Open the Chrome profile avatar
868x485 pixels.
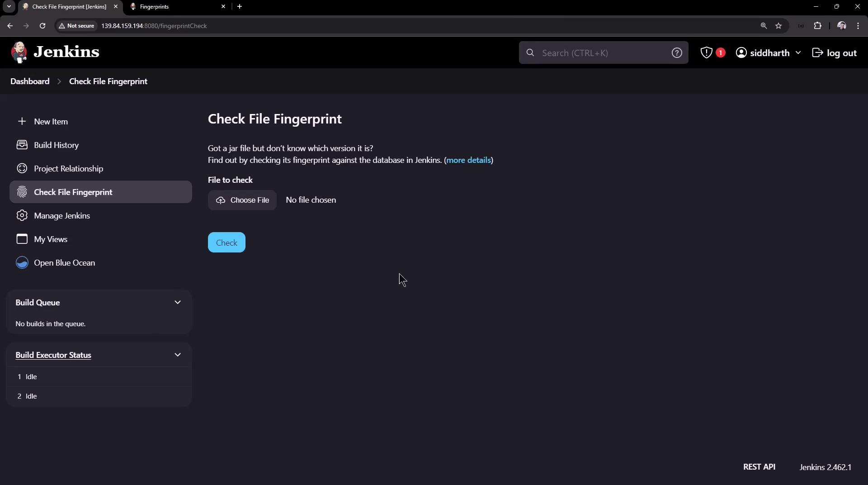[842, 26]
